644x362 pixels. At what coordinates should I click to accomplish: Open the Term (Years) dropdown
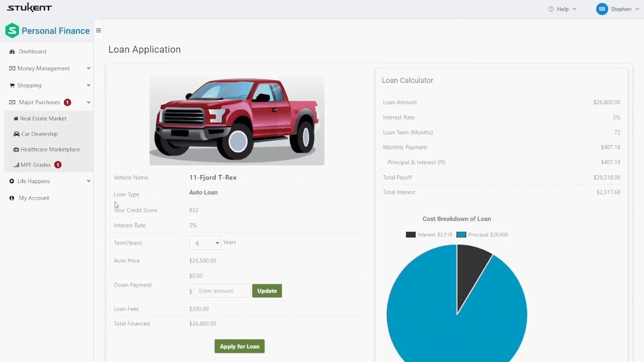(x=205, y=243)
